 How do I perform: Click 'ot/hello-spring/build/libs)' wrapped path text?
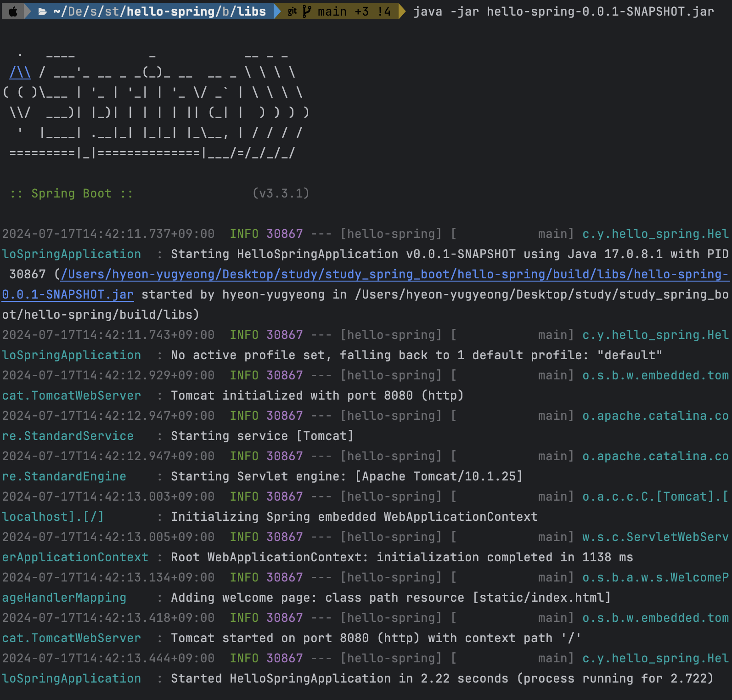coord(101,315)
